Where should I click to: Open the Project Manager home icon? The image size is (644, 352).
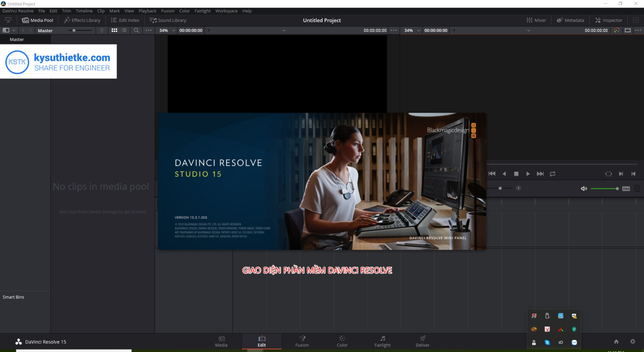pos(616,342)
